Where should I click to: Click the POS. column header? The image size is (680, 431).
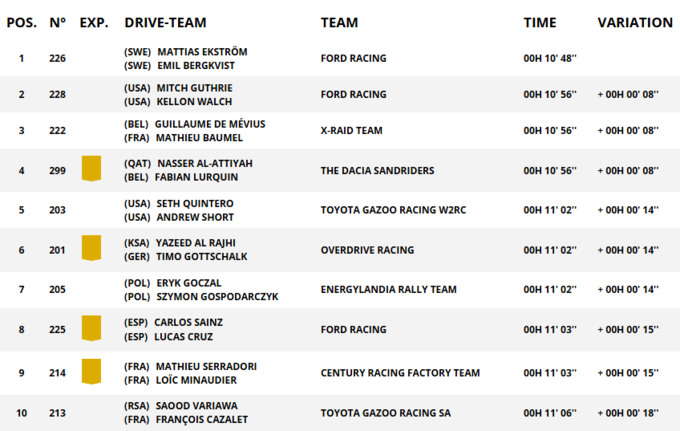point(21,22)
